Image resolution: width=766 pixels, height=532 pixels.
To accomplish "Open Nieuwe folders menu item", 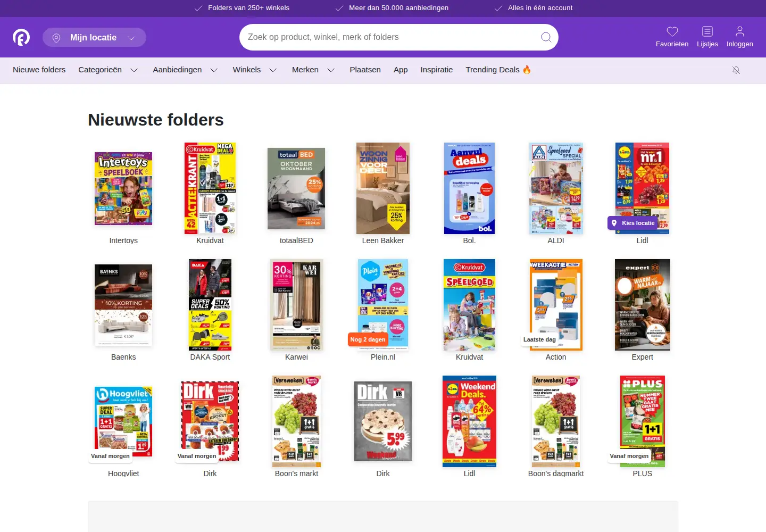I will [39, 70].
